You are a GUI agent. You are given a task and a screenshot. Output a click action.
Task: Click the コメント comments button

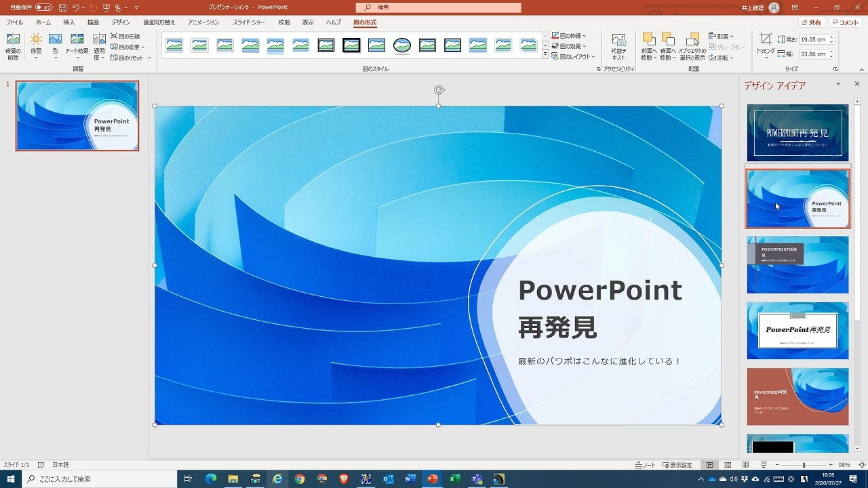pos(846,22)
